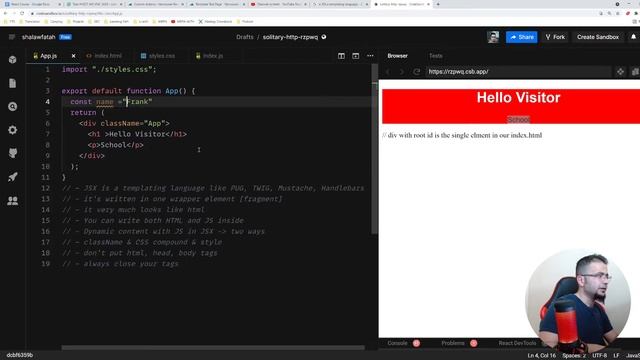Click the privacy icon beside sandbox name

pyautogui.click(x=324, y=37)
